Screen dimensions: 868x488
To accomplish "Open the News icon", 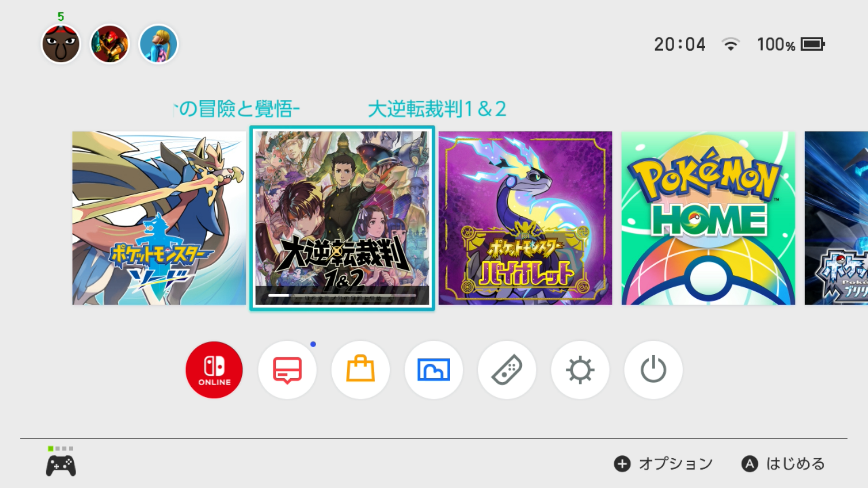I will point(287,370).
